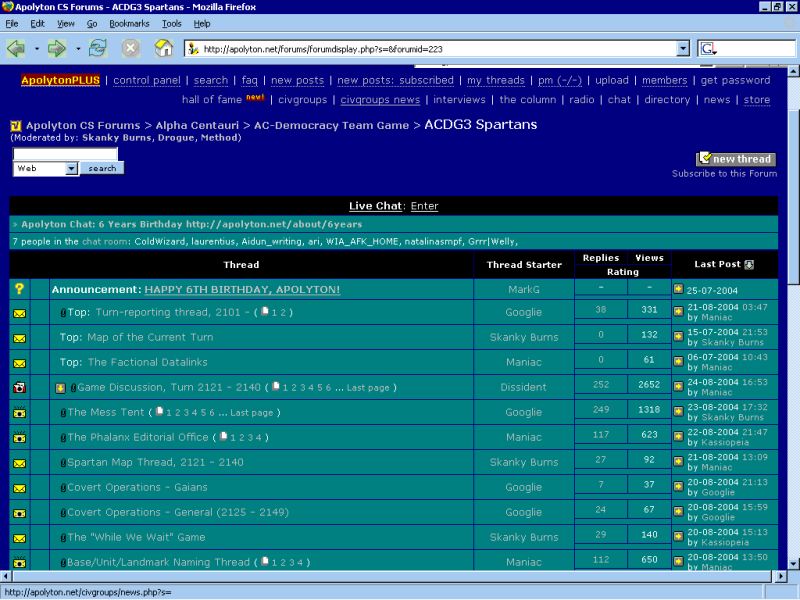Open the Back button history dropdown arrow
800x600 pixels.
36,48
